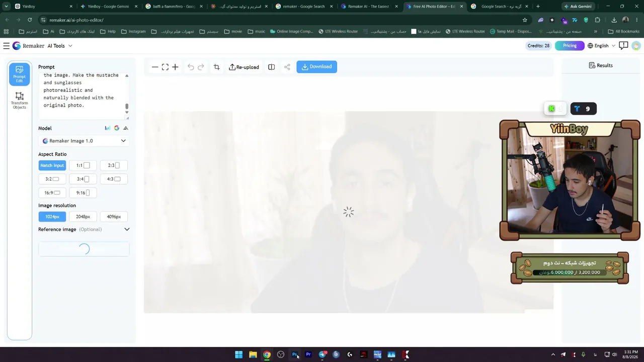644x362 pixels.
Task: Fit image to screen using the frame icon
Action: [x=165, y=67]
